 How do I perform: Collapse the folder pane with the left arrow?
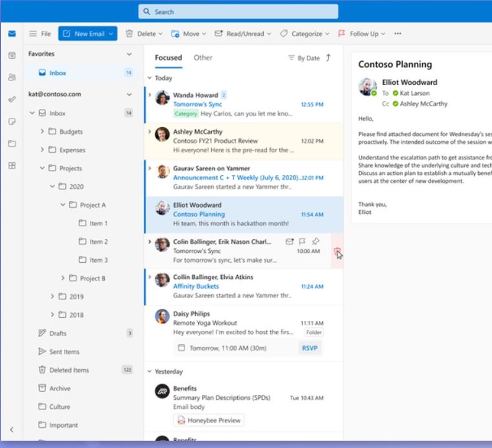click(x=11, y=429)
